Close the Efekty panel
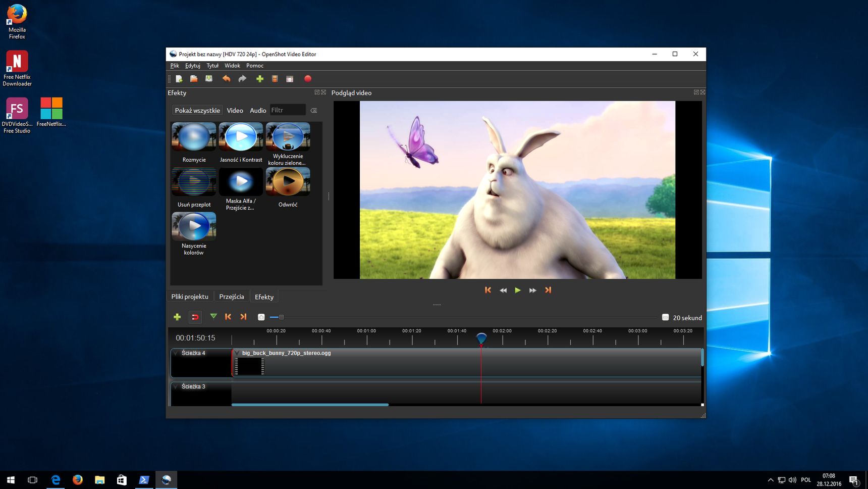Screen dimensions: 868x489 pos(323,92)
